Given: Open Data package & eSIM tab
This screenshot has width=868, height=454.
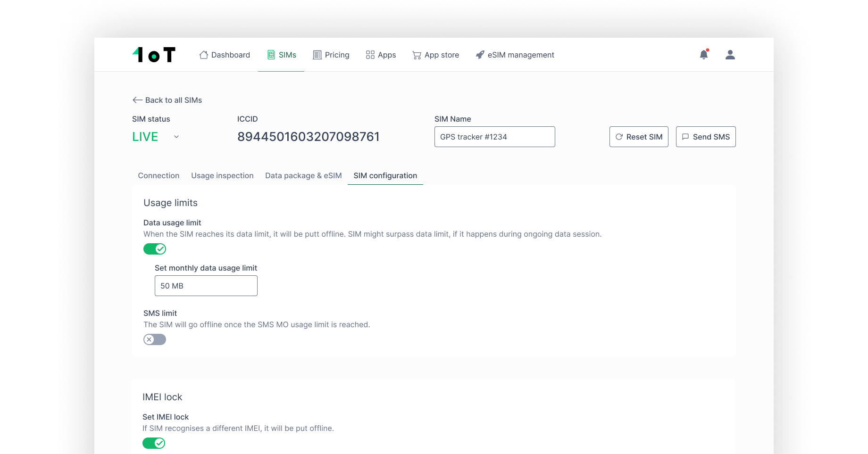Looking at the screenshot, I should pos(303,175).
